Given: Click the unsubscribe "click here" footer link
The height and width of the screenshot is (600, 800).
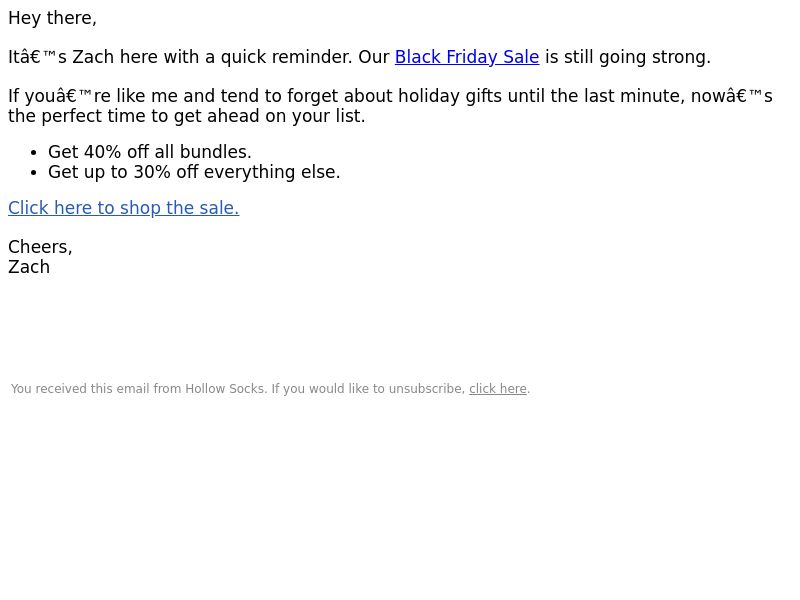Looking at the screenshot, I should click(497, 389).
